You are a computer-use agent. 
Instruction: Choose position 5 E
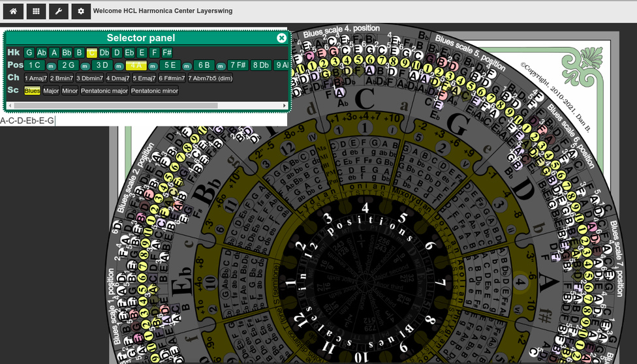click(x=170, y=65)
